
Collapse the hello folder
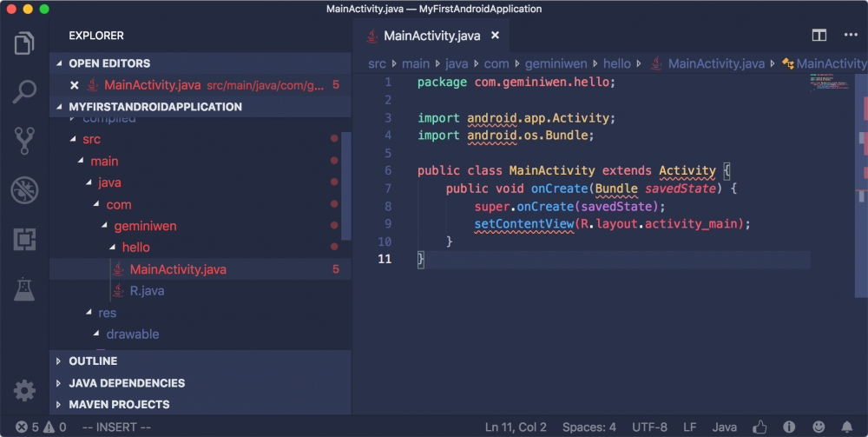[x=112, y=247]
